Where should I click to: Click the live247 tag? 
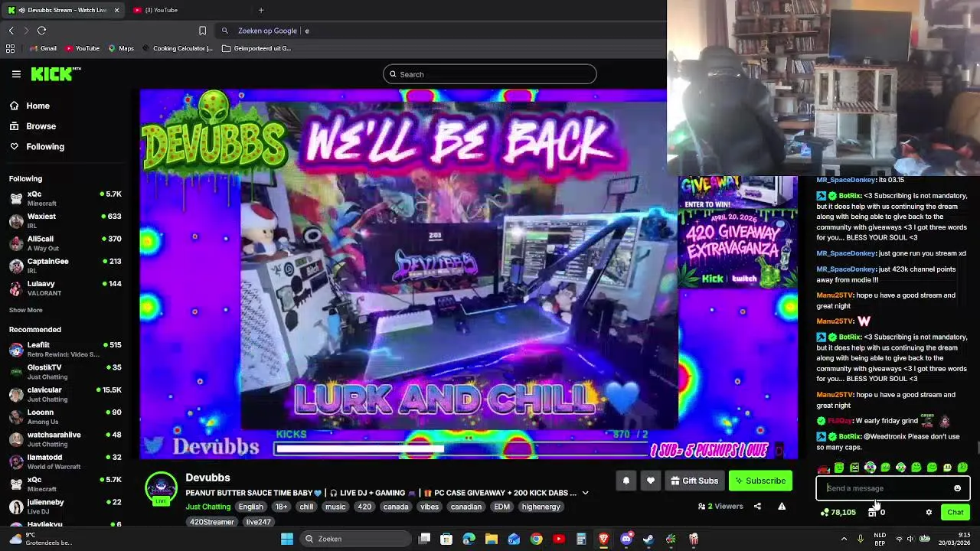point(258,522)
